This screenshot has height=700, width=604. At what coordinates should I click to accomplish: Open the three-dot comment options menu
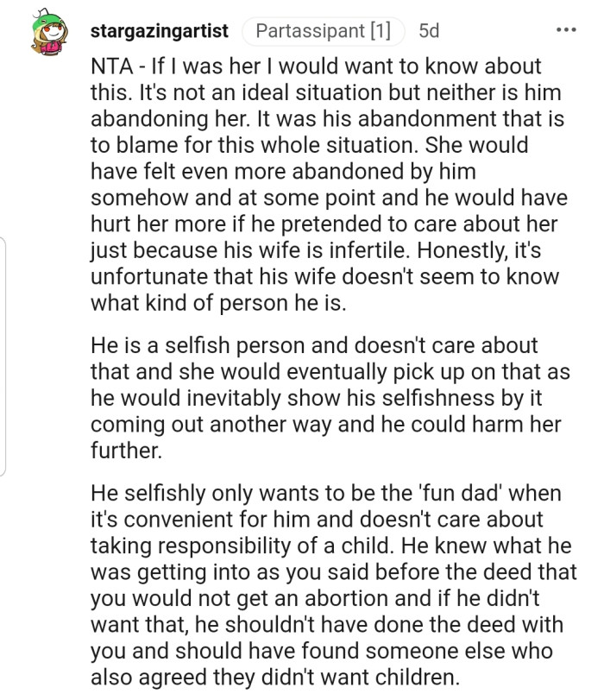point(566,31)
